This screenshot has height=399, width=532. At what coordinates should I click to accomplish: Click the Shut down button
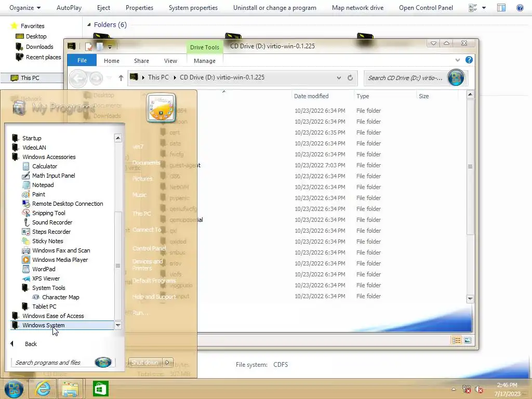click(x=145, y=363)
